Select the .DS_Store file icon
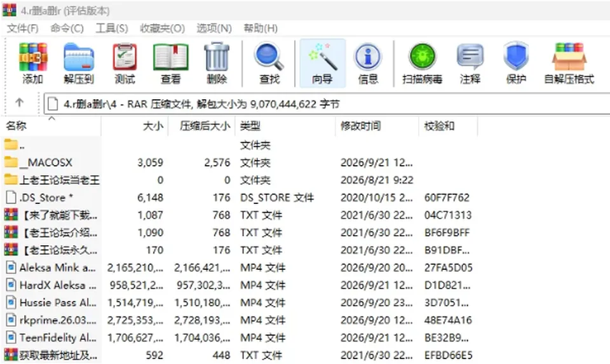 (11, 197)
